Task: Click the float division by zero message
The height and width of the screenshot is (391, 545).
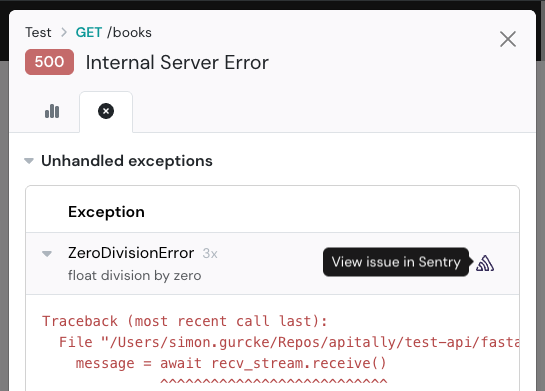Action: pyautogui.click(x=135, y=276)
